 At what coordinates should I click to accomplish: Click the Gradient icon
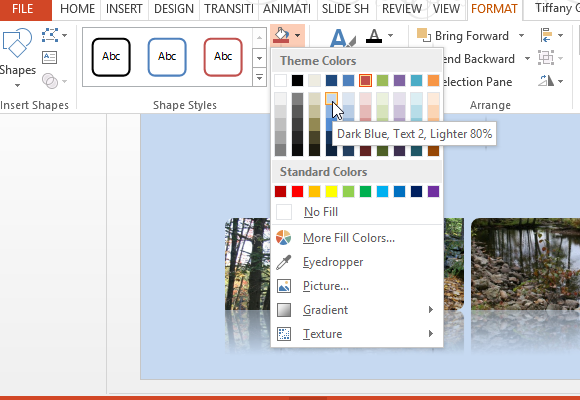(x=284, y=310)
